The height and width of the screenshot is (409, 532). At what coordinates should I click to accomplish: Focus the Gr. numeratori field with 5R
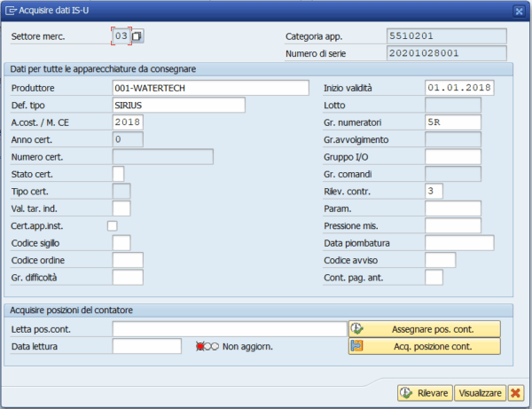tap(453, 122)
